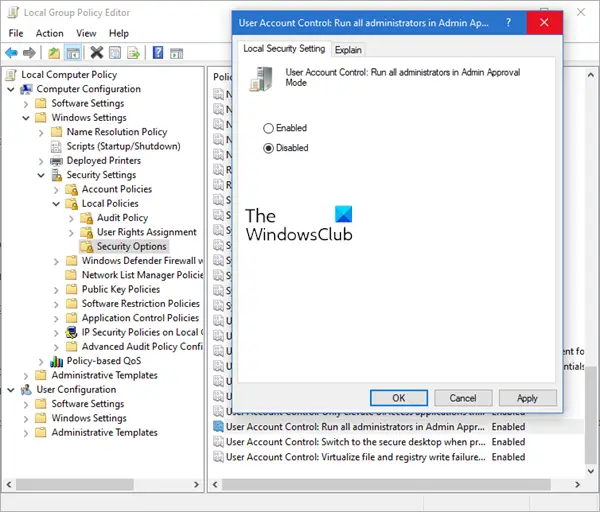Click the Properties toolbar icon
The width and height of the screenshot is (600, 512).
pos(115,53)
